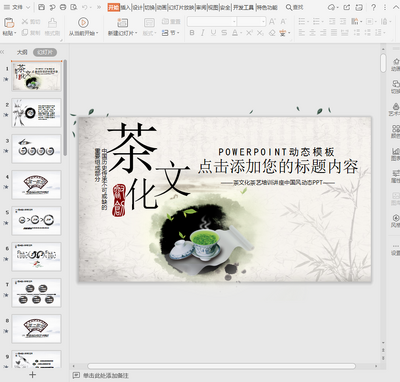400x382 pixels.
Task: Click the Undo arrow icon
Action: pyautogui.click(x=85, y=7)
